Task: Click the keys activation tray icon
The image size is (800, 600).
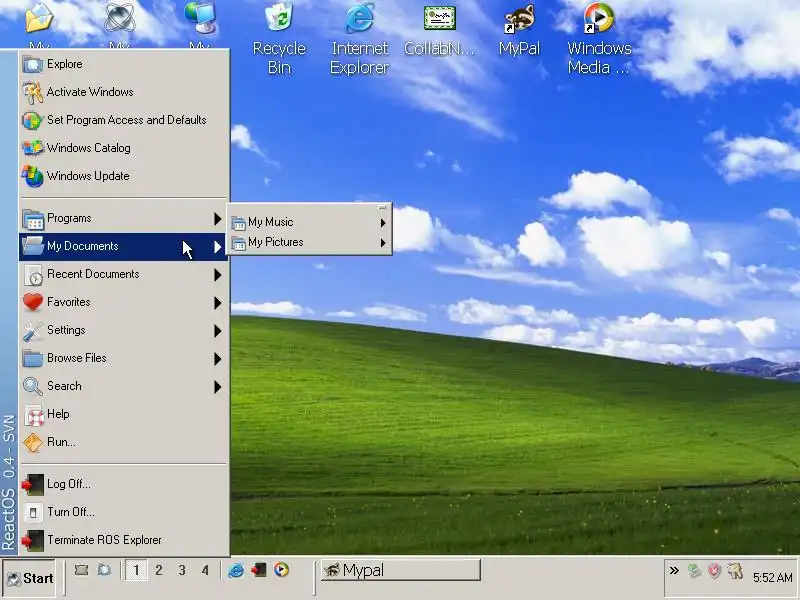Action: pos(735,570)
